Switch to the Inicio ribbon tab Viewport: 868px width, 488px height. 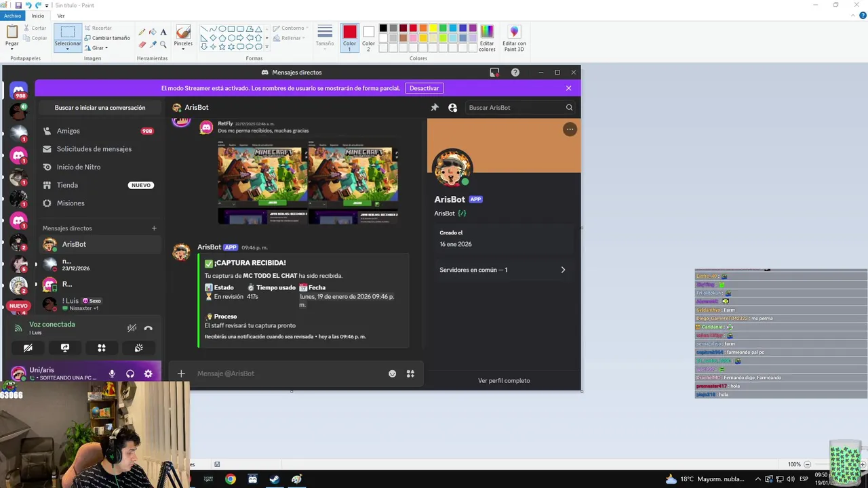pos(38,16)
